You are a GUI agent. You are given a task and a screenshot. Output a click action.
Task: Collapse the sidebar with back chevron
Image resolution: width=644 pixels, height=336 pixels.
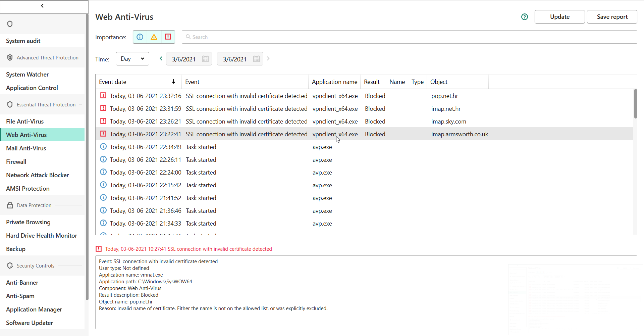tap(42, 6)
